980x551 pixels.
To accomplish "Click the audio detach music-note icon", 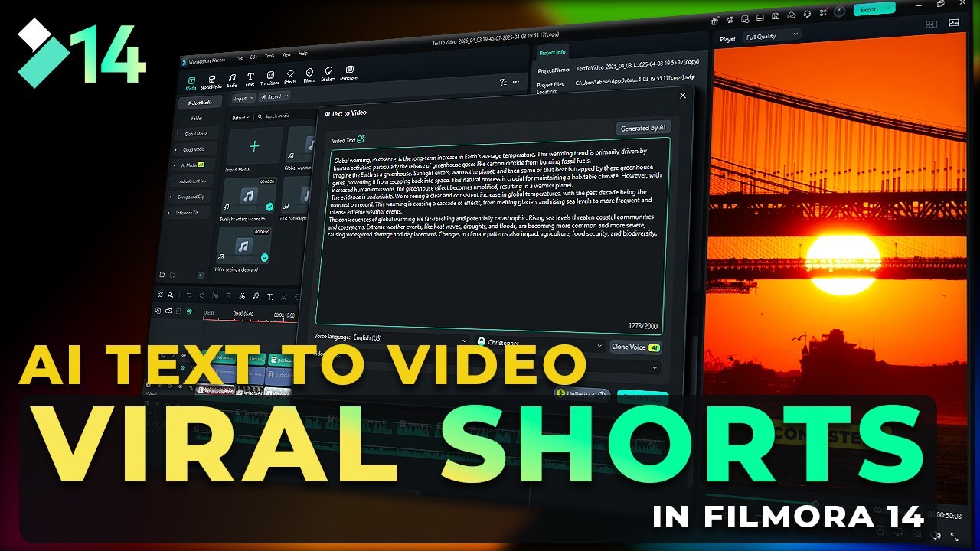I will [x=255, y=296].
